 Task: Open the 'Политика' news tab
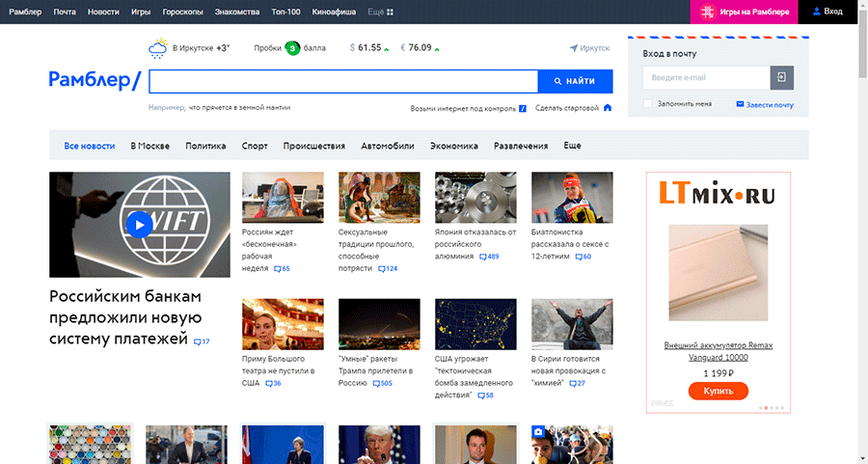[205, 146]
